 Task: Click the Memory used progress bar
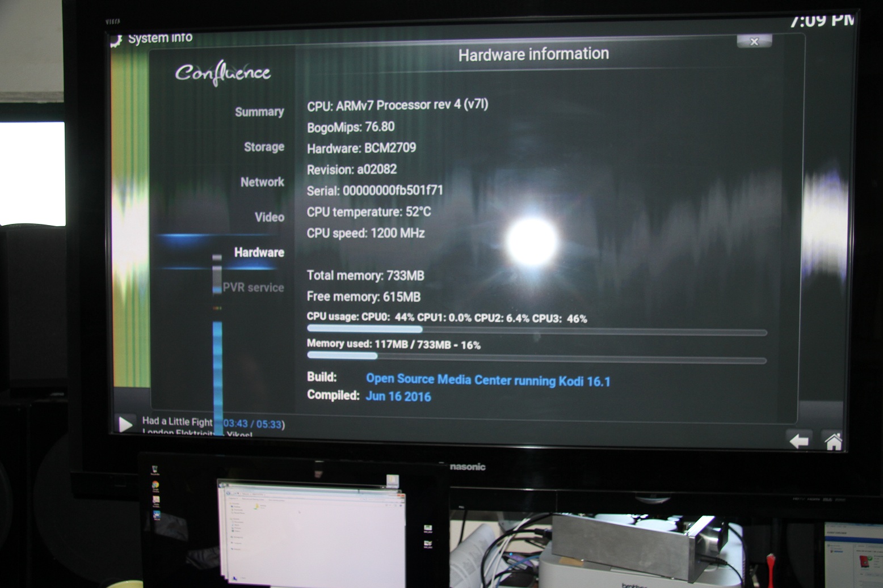(x=536, y=357)
